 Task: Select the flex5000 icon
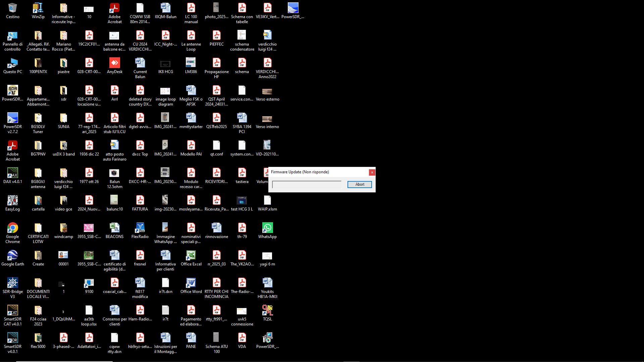pyautogui.click(x=38, y=341)
